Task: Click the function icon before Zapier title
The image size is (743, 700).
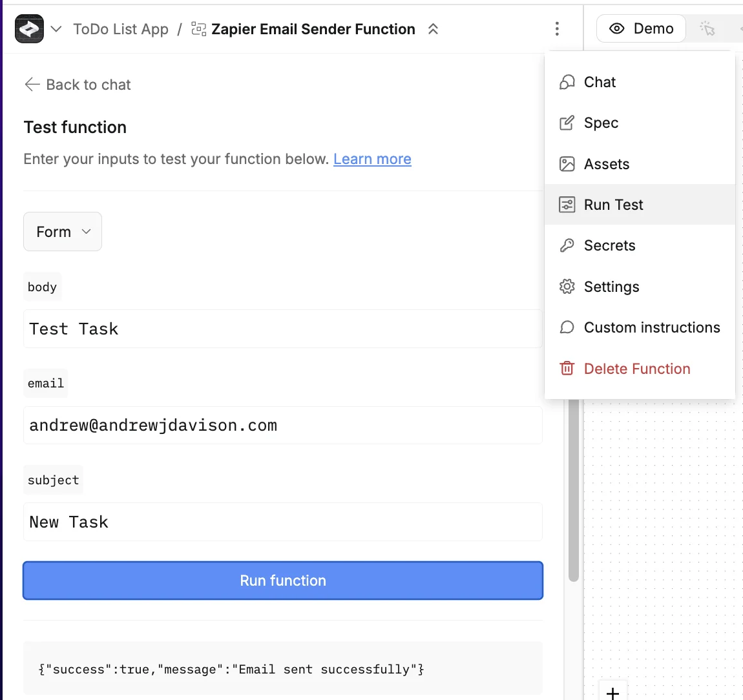Action: [198, 29]
